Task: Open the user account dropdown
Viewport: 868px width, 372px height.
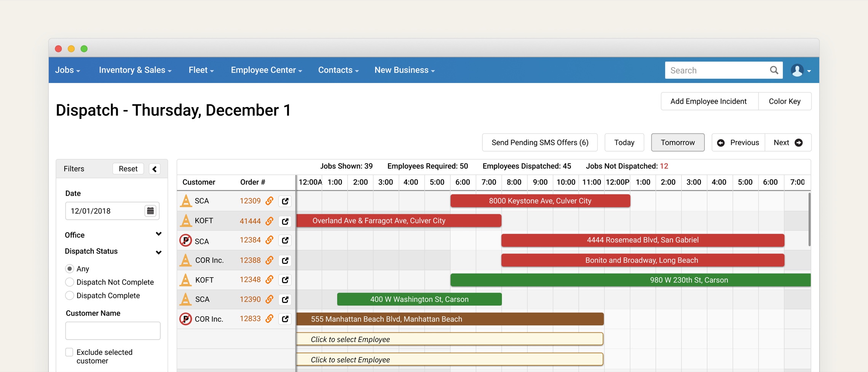Action: (x=801, y=70)
